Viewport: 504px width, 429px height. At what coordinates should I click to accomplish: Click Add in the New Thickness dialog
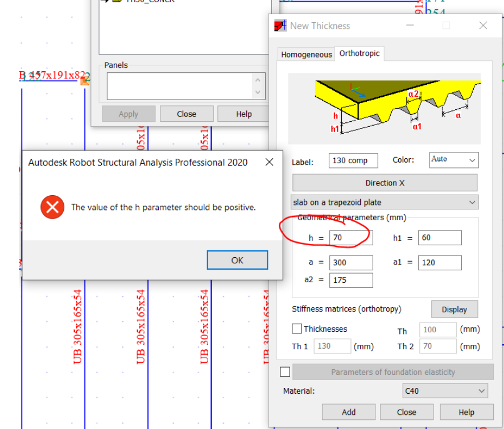click(x=348, y=412)
